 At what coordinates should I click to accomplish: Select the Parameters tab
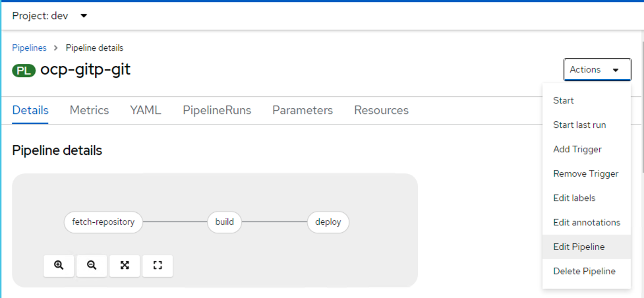point(303,110)
